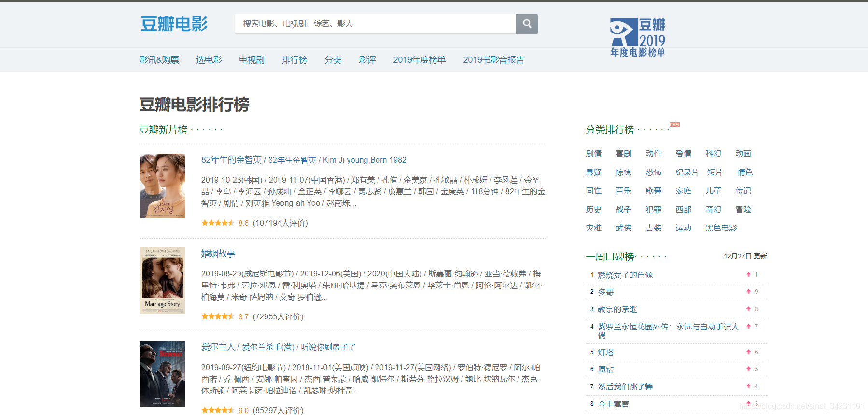Select the 歌舞 genre ranking
Screen dimensions: 868x415
654,191
